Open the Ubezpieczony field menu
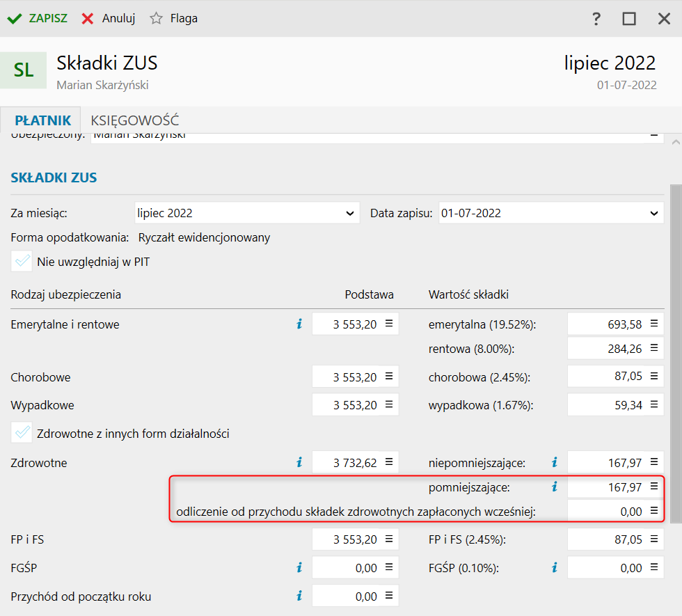 (x=653, y=136)
